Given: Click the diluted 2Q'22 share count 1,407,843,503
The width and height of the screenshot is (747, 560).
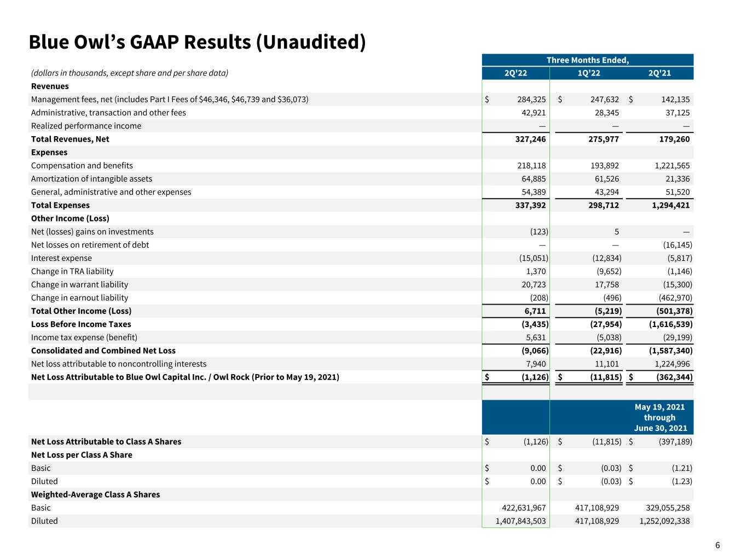Looking at the screenshot, I should coord(520,521).
